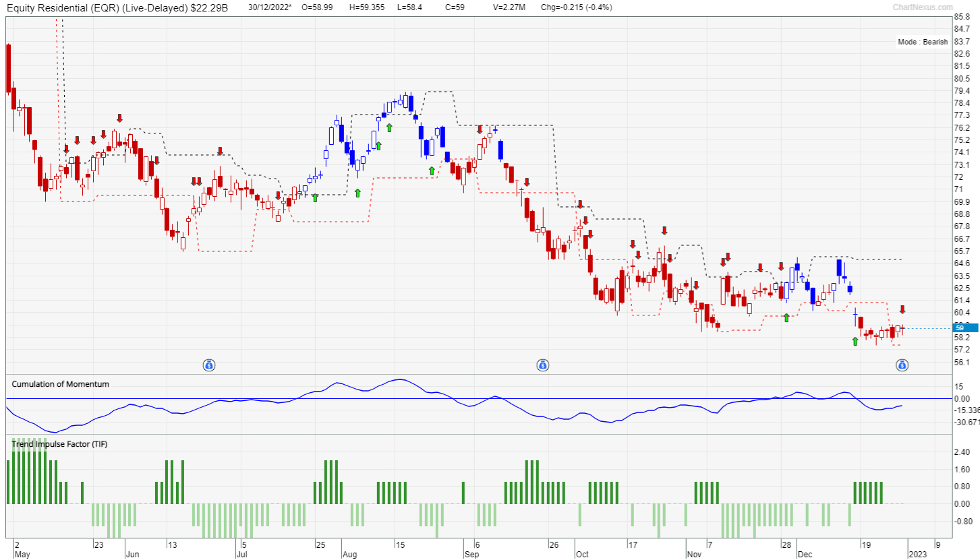This screenshot has height=560, width=980.
Task: Click the Jun label on the time axis
Action: 132,555
